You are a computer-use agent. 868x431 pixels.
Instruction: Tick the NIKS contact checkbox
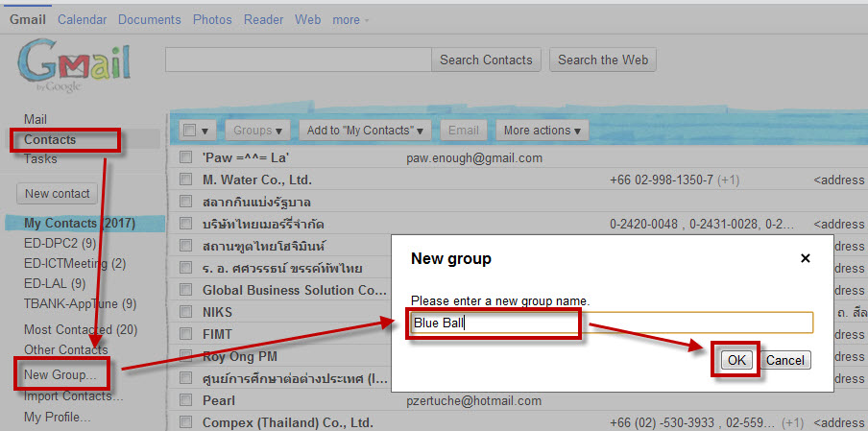[186, 312]
